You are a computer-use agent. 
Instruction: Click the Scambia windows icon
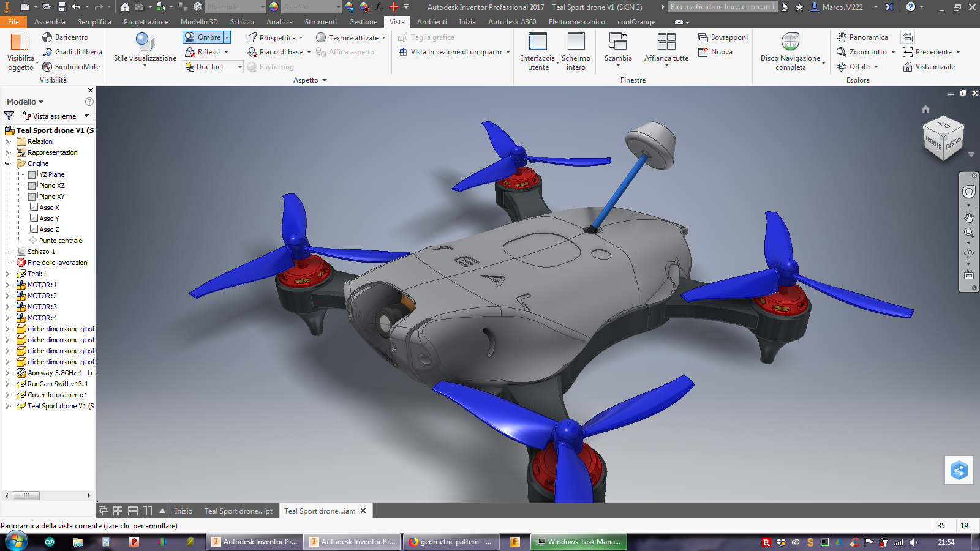click(618, 42)
